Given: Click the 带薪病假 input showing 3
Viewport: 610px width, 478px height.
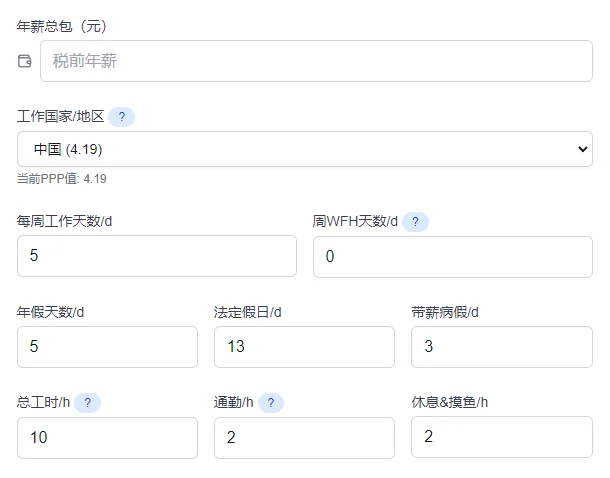Looking at the screenshot, I should (501, 347).
